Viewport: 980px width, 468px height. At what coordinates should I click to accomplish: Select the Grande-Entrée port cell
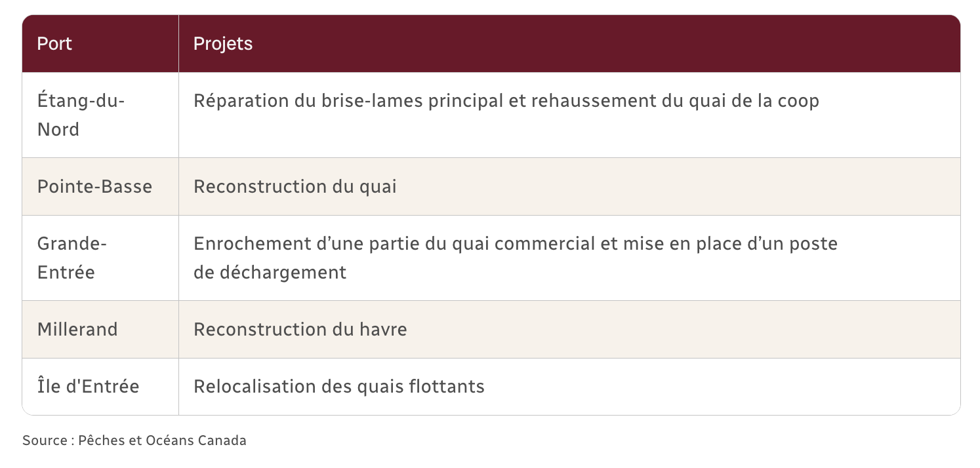click(x=100, y=258)
